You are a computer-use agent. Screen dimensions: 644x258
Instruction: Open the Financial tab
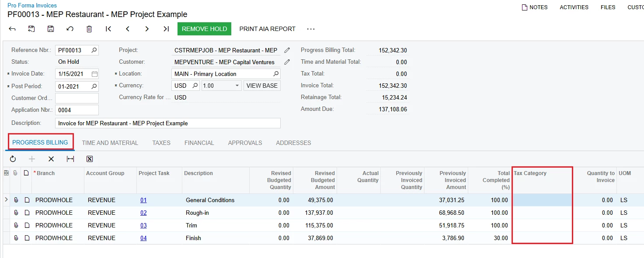pos(199,143)
